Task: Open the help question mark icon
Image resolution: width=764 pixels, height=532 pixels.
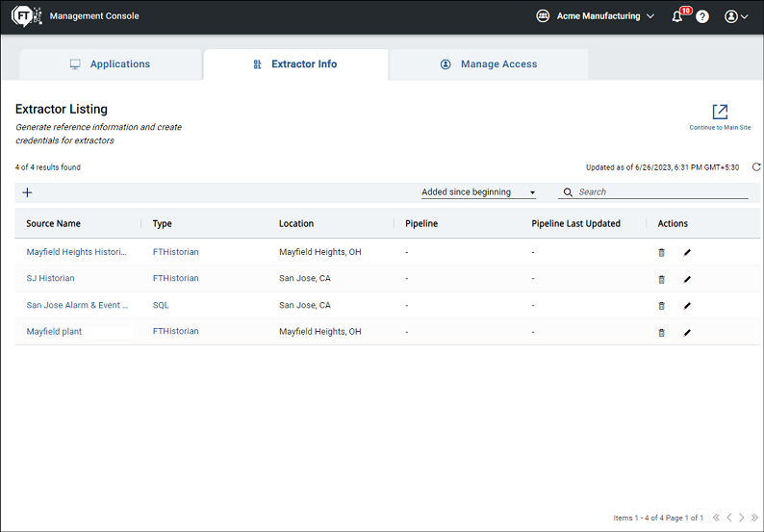Action: tap(702, 16)
